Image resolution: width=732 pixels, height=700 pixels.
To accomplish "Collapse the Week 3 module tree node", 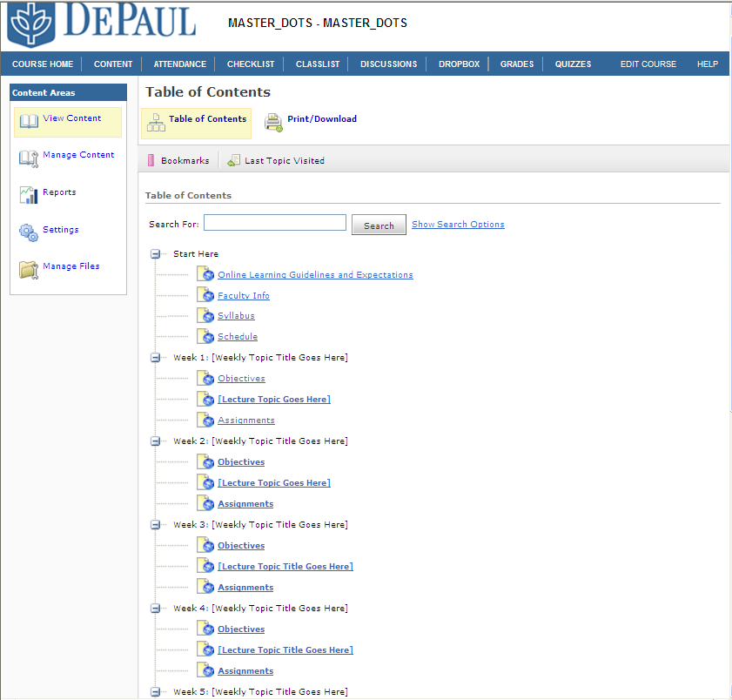I will (x=156, y=525).
